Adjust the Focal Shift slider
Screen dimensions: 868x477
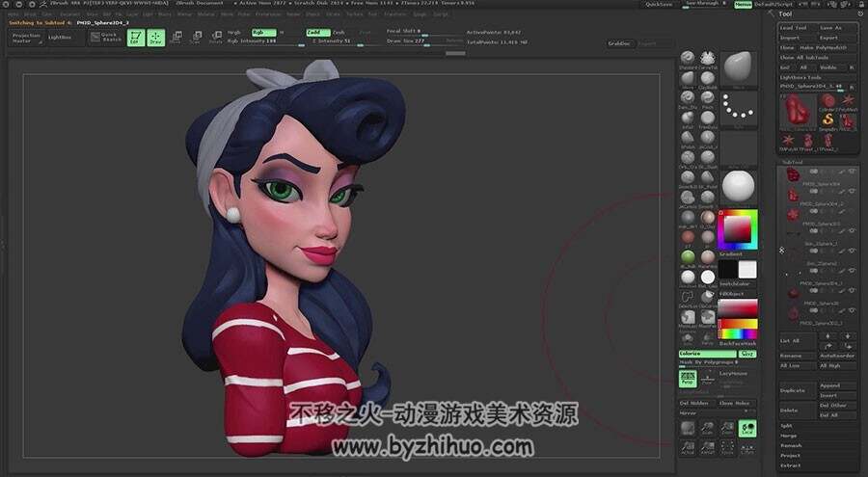(425, 32)
